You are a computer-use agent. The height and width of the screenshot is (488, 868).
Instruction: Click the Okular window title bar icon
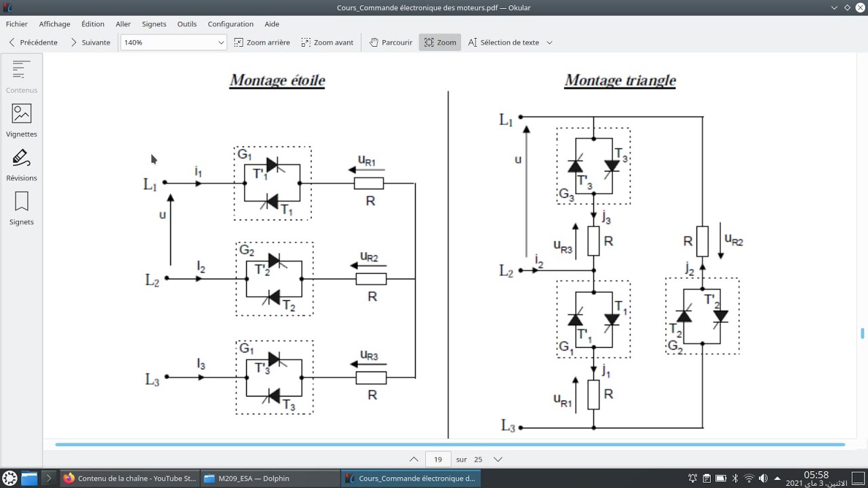coord(7,7)
